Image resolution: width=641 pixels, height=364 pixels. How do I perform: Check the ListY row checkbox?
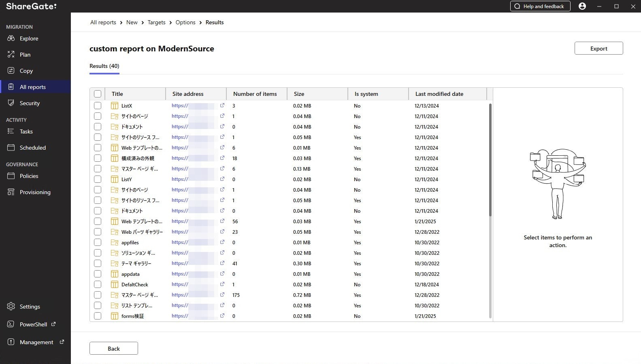[x=98, y=179]
